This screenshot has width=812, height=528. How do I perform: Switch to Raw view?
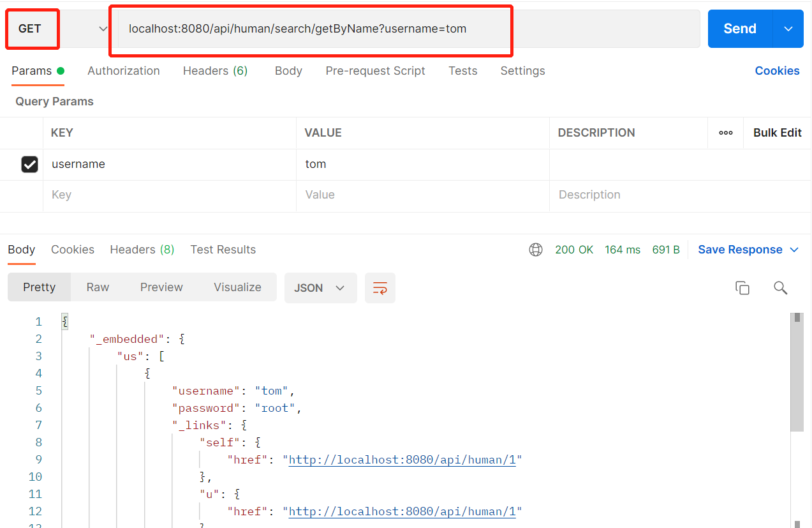tap(98, 287)
